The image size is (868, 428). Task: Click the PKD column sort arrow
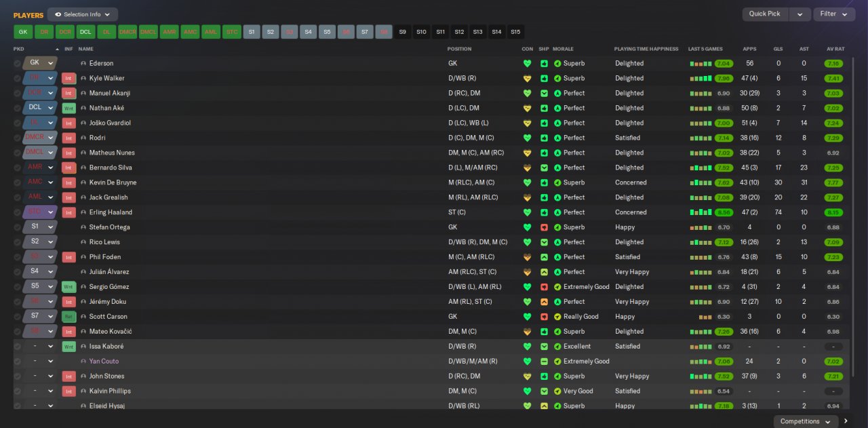57,49
